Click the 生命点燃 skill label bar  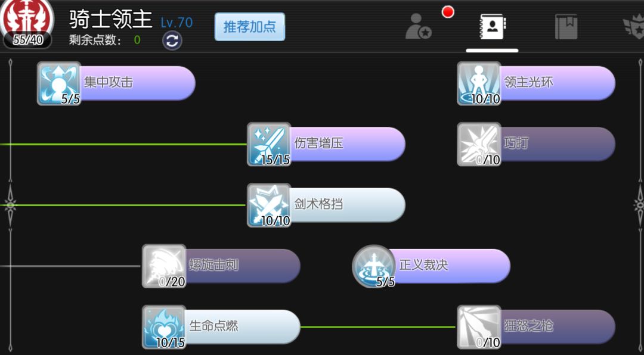[x=242, y=326]
